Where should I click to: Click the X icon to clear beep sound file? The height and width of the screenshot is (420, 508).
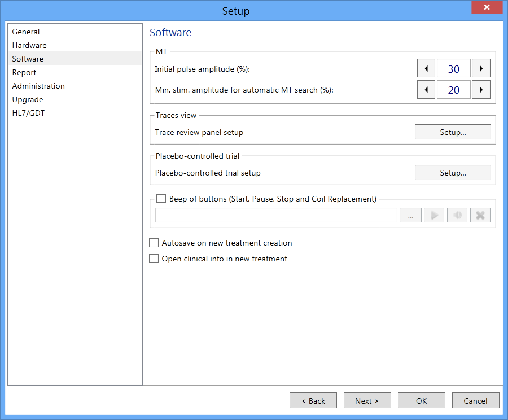pyautogui.click(x=480, y=215)
